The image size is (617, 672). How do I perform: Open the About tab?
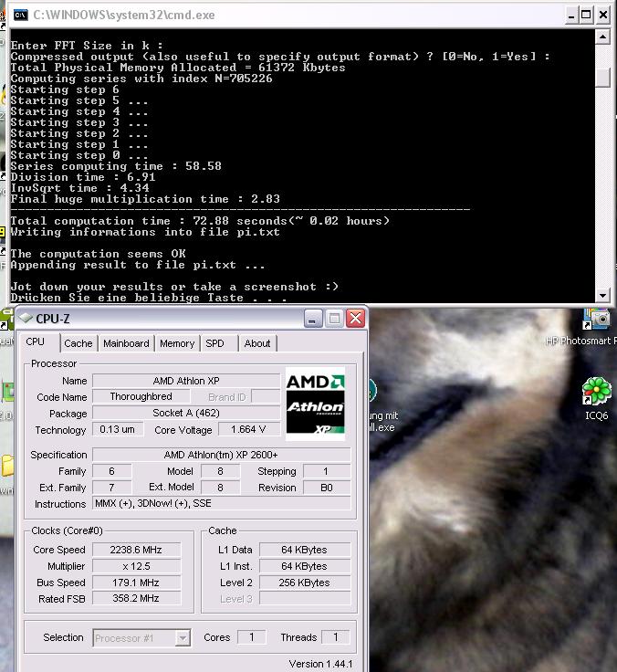pyautogui.click(x=257, y=343)
